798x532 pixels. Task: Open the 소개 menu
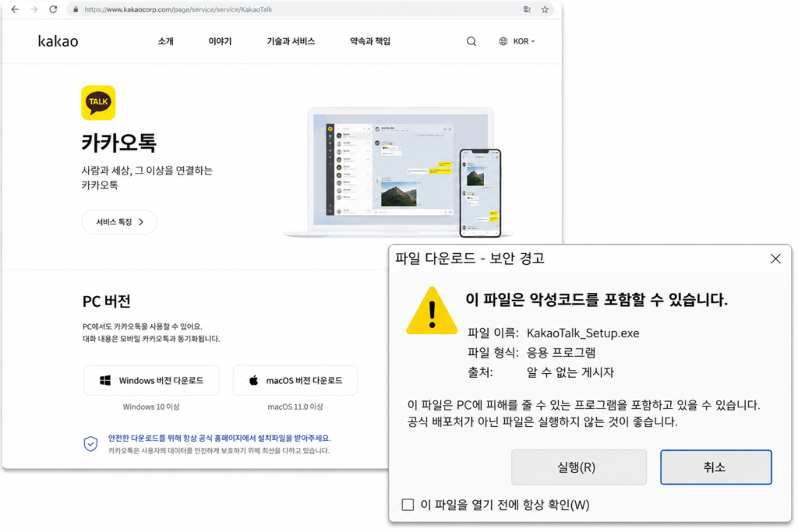pos(165,41)
